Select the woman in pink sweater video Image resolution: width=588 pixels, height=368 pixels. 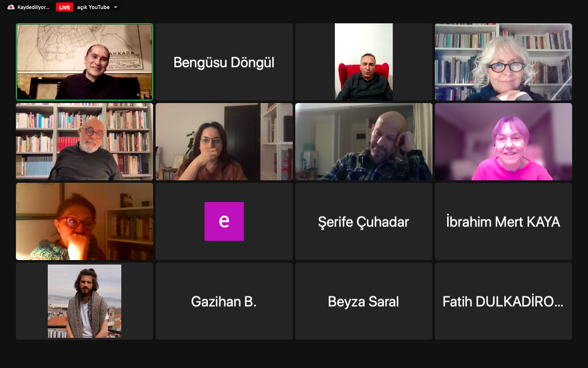click(x=503, y=141)
